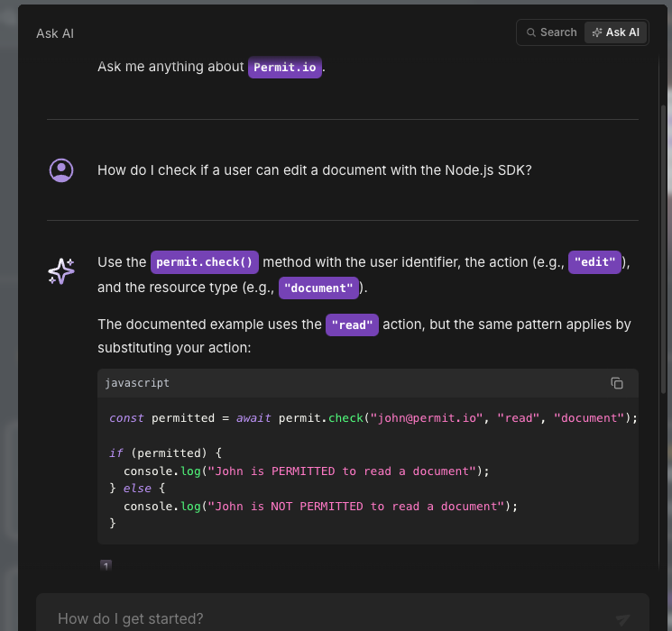Click the Permit.io code tag
672x631 pixels.
tap(284, 68)
